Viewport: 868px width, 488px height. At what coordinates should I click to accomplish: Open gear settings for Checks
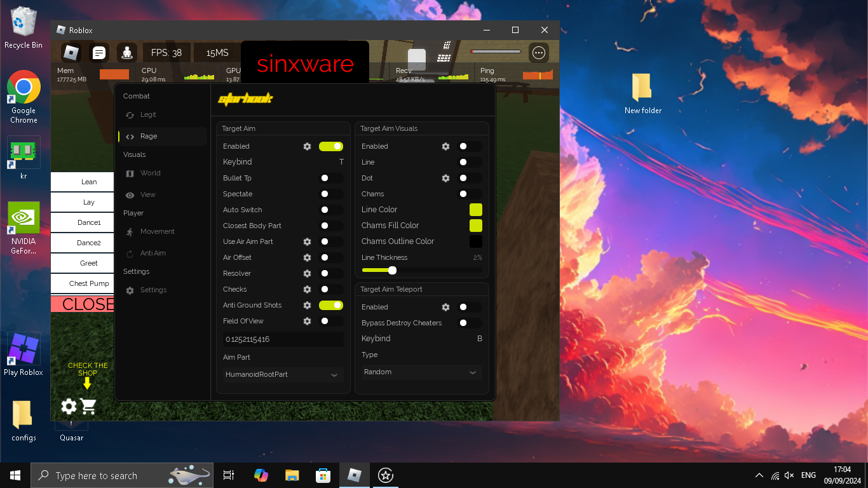click(x=307, y=289)
